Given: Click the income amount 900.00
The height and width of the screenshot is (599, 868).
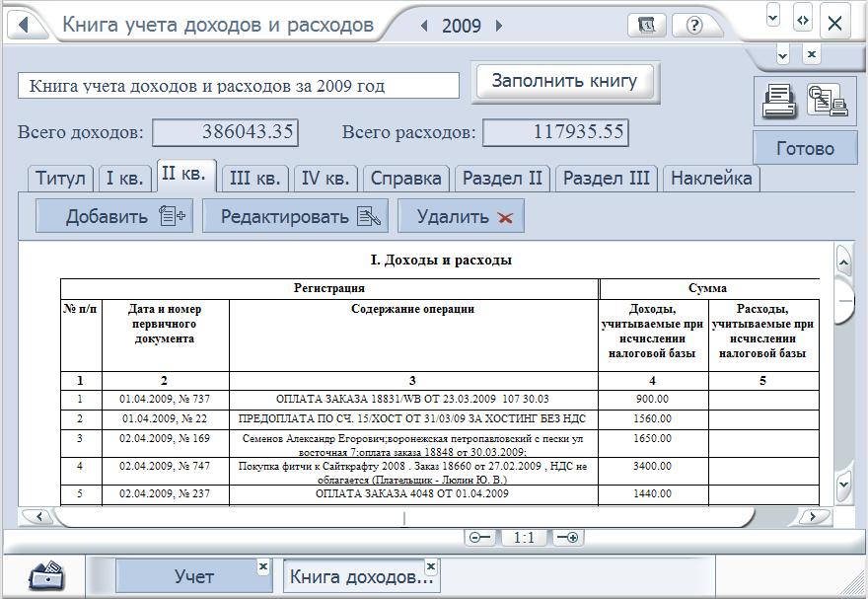Looking at the screenshot, I should pyautogui.click(x=653, y=399).
